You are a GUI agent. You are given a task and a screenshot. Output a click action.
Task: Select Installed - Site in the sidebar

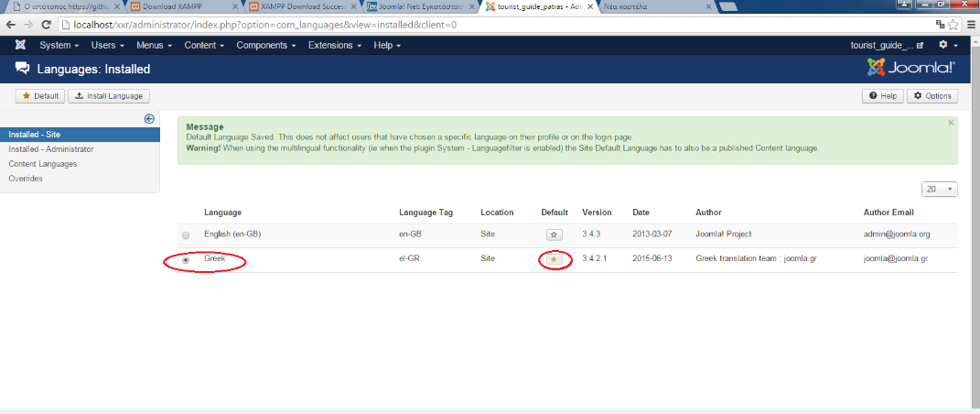point(80,135)
